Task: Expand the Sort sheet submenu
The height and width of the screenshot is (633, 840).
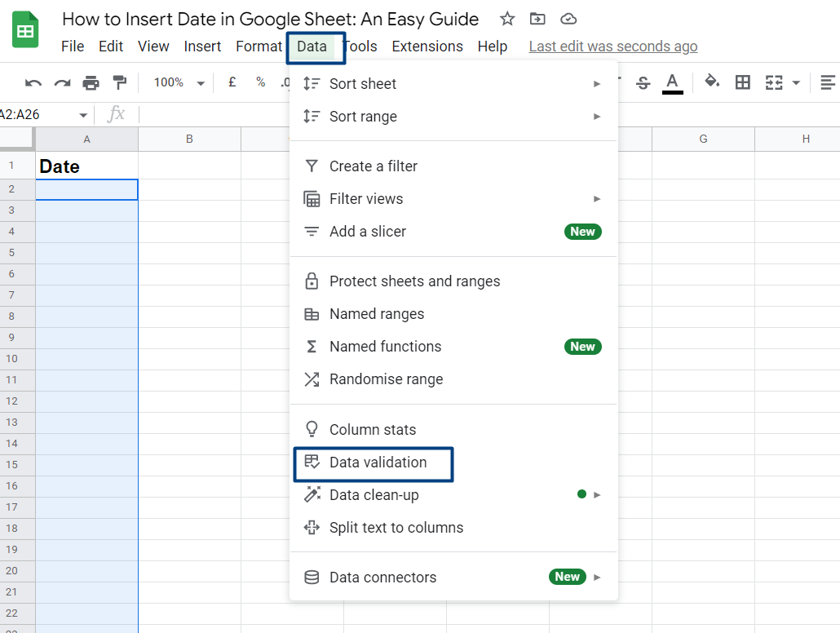Action: tap(453, 84)
